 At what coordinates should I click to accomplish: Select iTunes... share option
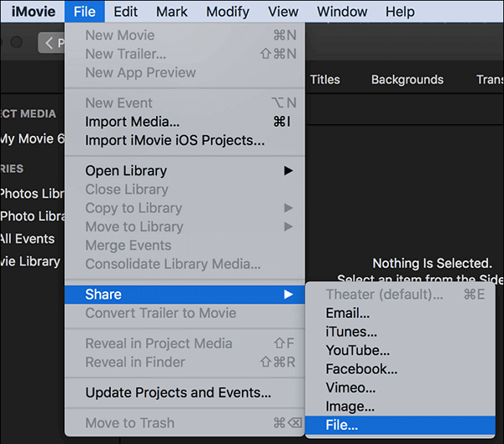351,332
